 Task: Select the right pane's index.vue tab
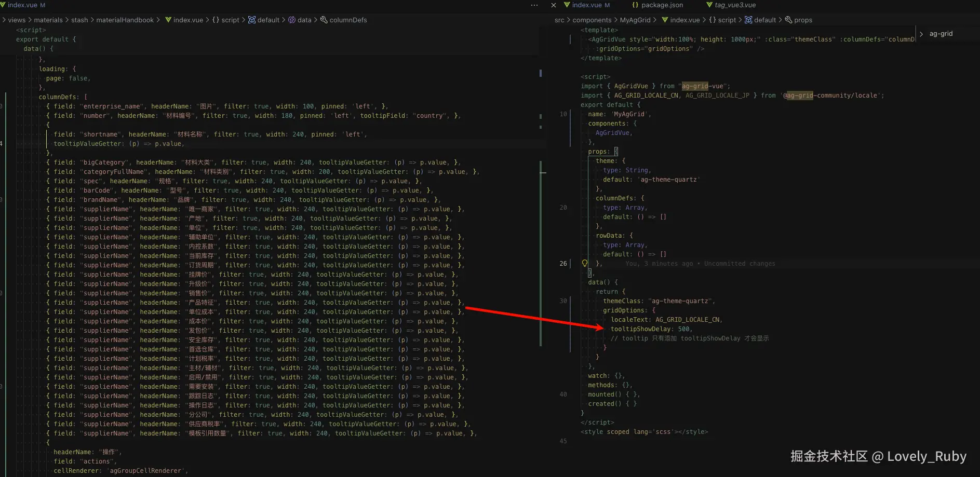(x=587, y=5)
